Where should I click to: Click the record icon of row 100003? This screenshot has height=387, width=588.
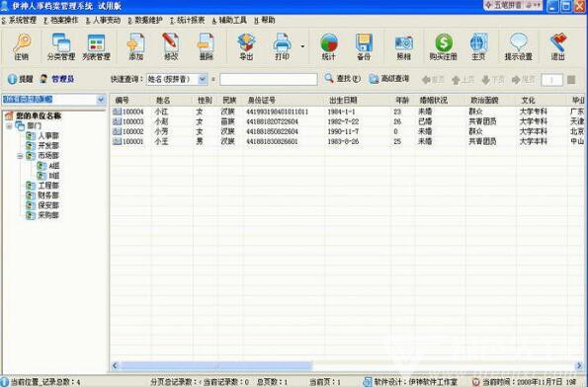pyautogui.click(x=117, y=121)
